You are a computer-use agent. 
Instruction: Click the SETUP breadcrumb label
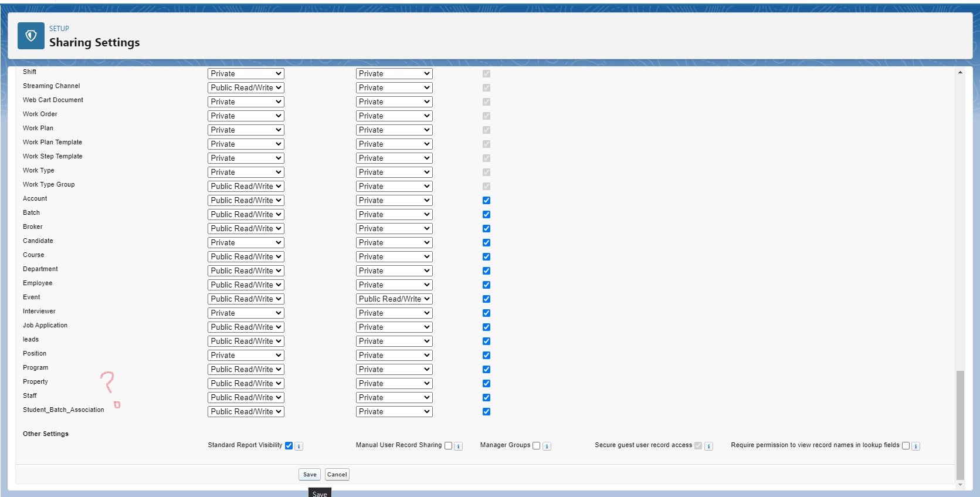pyautogui.click(x=59, y=29)
